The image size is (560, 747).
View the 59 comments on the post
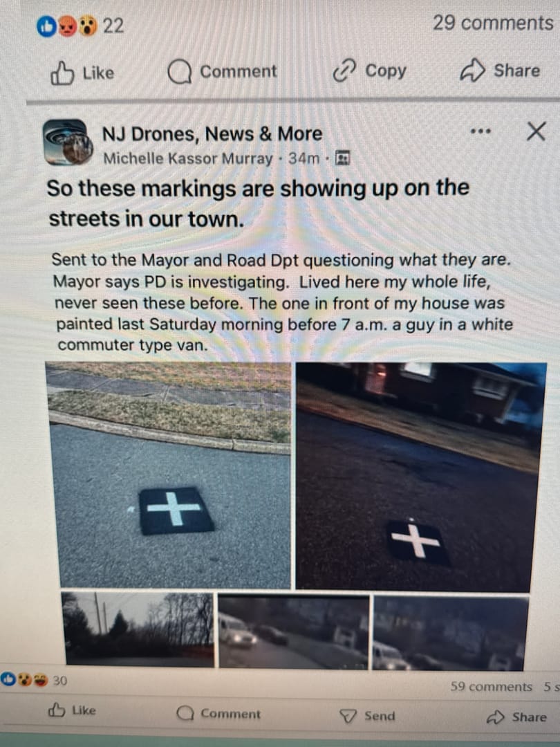tap(491, 687)
